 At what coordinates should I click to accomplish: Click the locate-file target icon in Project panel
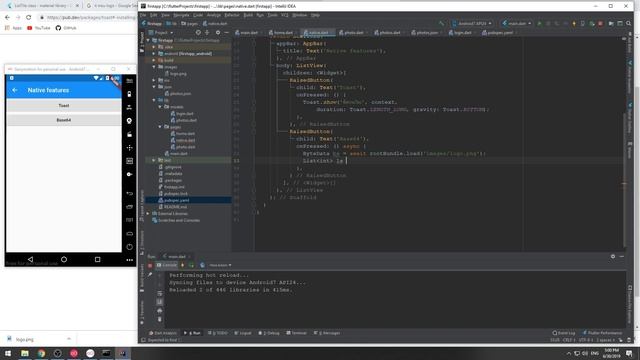pyautogui.click(x=198, y=32)
